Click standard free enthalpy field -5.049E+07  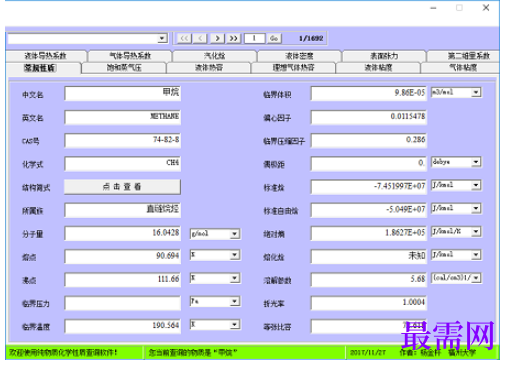tap(369, 210)
